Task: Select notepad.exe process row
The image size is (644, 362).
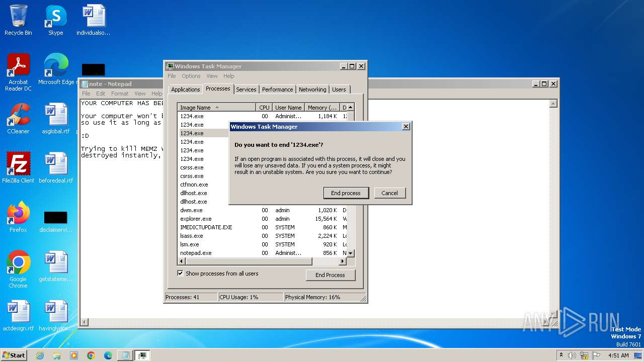Action: (x=263, y=253)
